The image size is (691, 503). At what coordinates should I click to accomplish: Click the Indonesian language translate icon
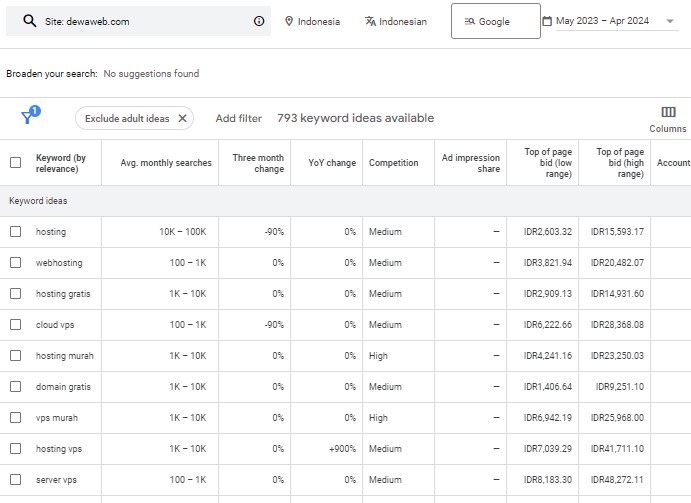pyautogui.click(x=370, y=21)
